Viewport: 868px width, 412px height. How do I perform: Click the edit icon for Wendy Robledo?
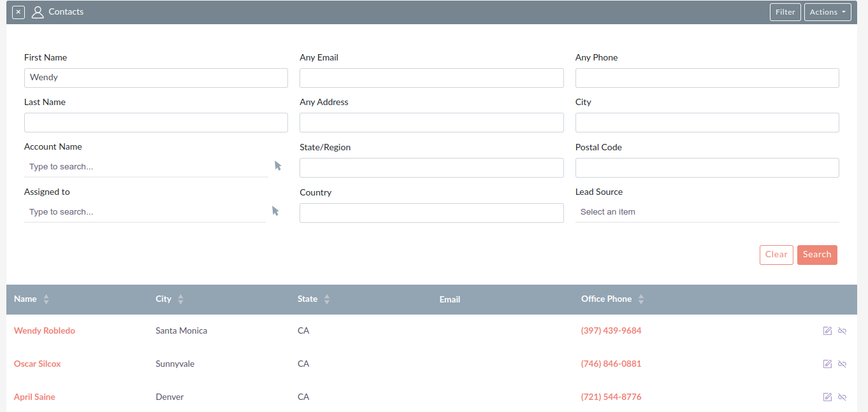click(x=827, y=330)
